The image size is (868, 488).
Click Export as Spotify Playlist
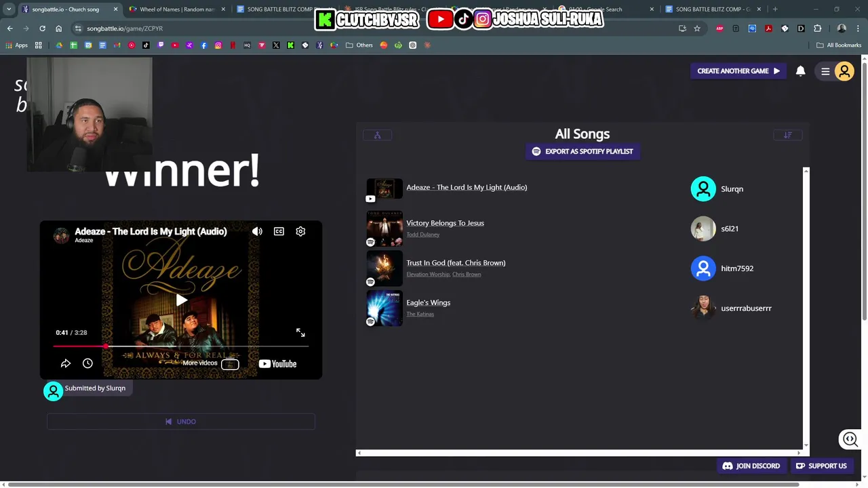pos(583,151)
